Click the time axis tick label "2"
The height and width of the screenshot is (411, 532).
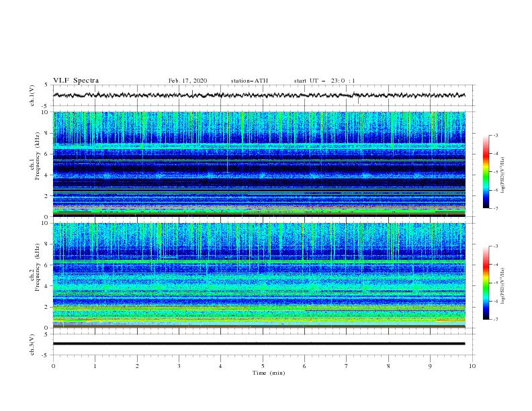pos(137,366)
